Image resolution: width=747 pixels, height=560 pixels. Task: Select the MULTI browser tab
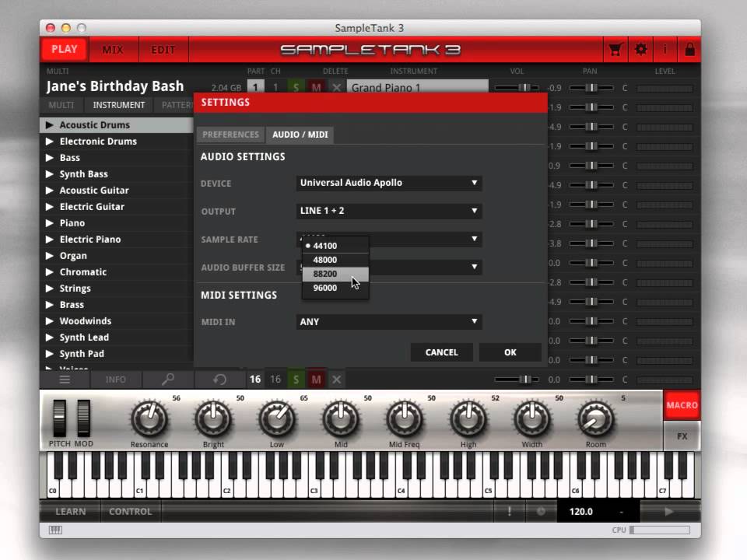click(61, 105)
